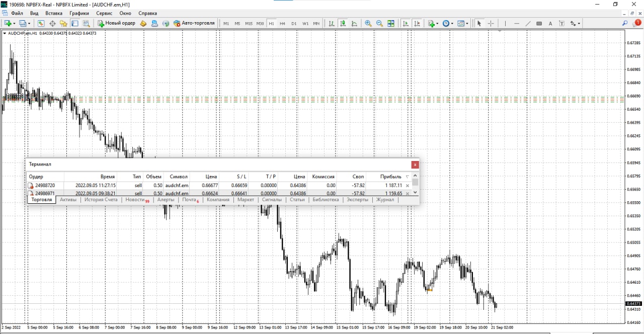Switch chart to MN timeframe
The image size is (644, 334).
click(316, 23)
